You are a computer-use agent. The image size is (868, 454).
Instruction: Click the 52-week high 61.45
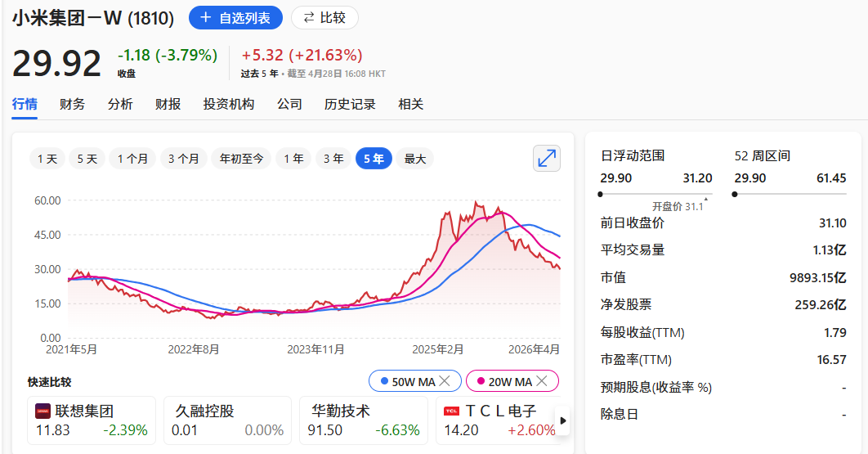tap(831, 178)
